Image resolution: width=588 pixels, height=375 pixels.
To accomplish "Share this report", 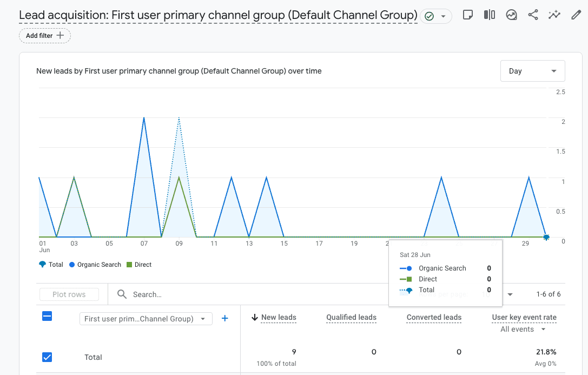I will click(533, 15).
